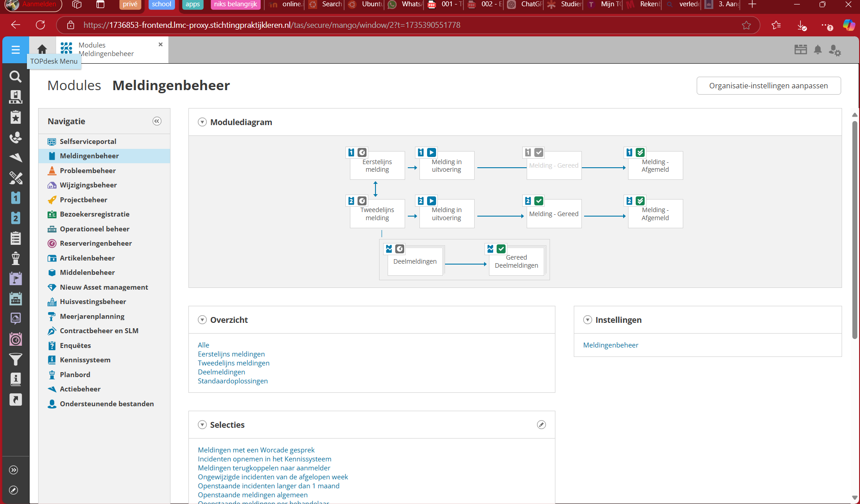The width and height of the screenshot is (860, 504).
Task: Collapse the Overzicht section
Action: (x=202, y=320)
